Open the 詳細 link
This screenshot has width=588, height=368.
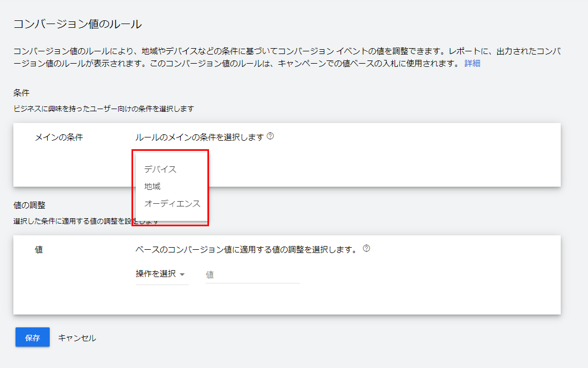[472, 64]
